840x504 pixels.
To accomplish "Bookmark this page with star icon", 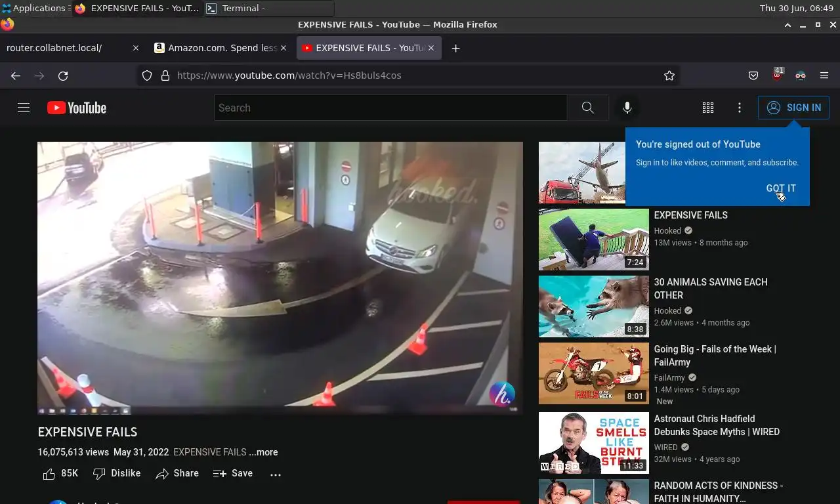I will pos(669,75).
